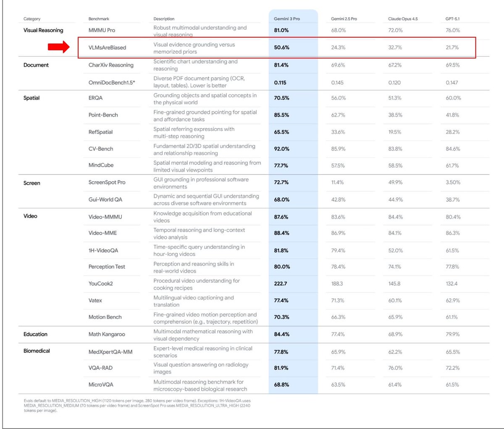Select the MindCube benchmark name
This screenshot has height=429, width=504.
pyautogui.click(x=101, y=165)
